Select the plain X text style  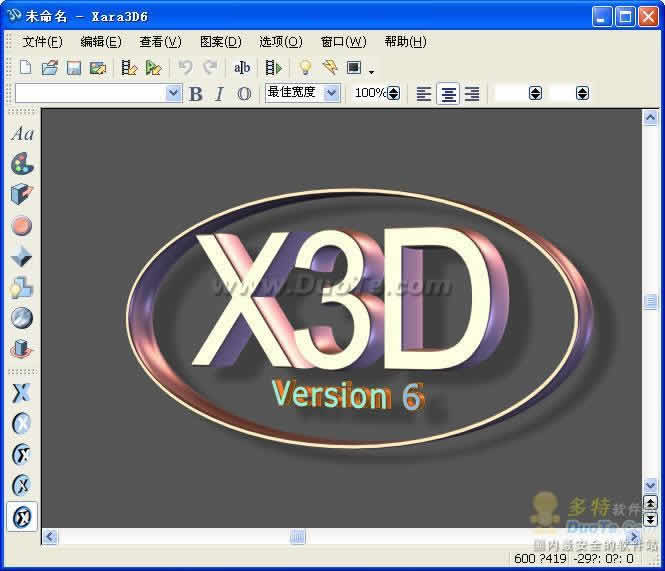point(21,392)
